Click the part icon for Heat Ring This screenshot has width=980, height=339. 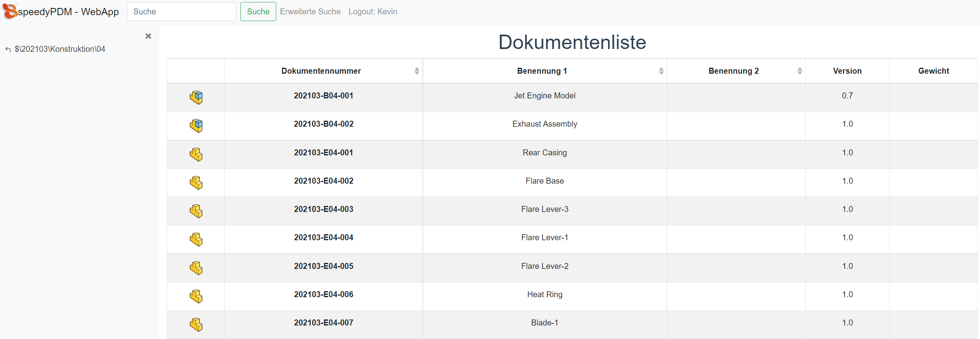click(196, 296)
